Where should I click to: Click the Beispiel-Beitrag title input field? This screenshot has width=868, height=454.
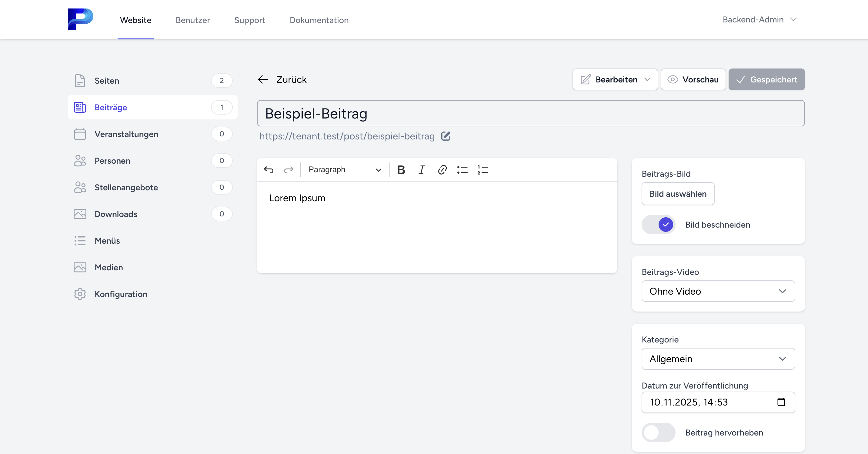(x=530, y=114)
